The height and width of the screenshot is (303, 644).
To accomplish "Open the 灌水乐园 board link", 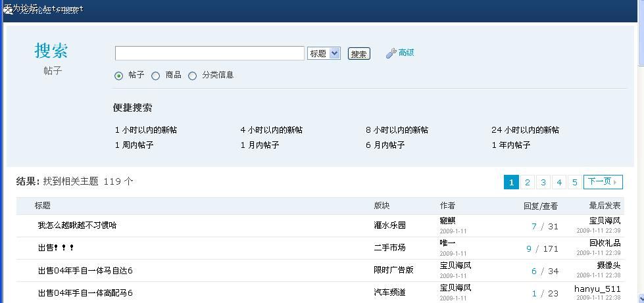I will click(x=390, y=225).
